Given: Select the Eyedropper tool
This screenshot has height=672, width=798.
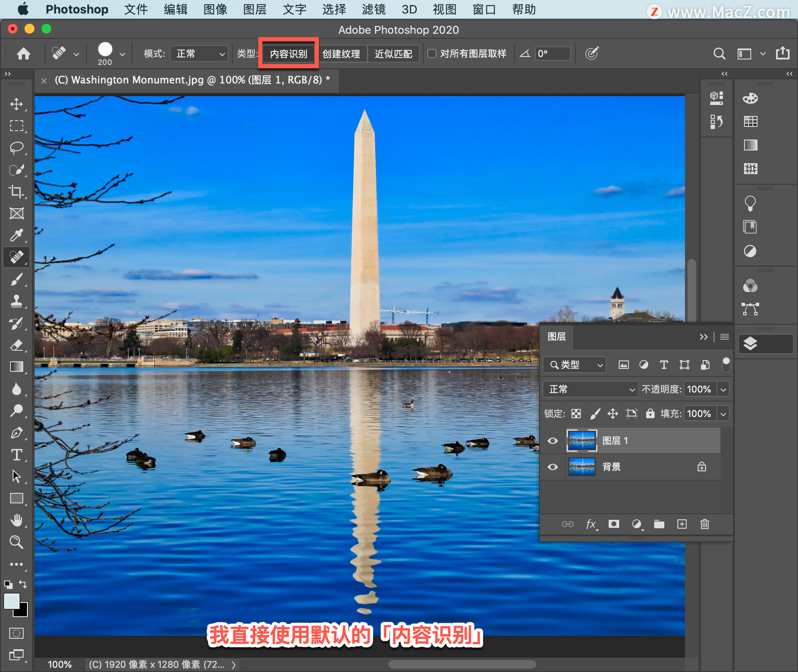Looking at the screenshot, I should [16, 235].
